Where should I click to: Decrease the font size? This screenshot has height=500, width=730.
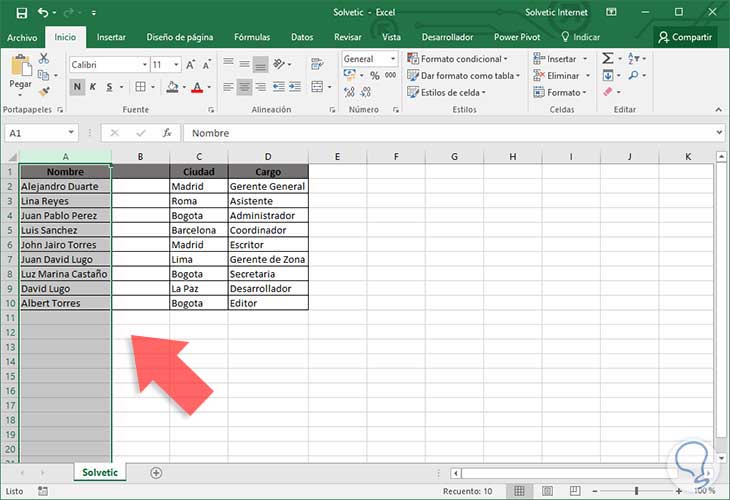207,65
